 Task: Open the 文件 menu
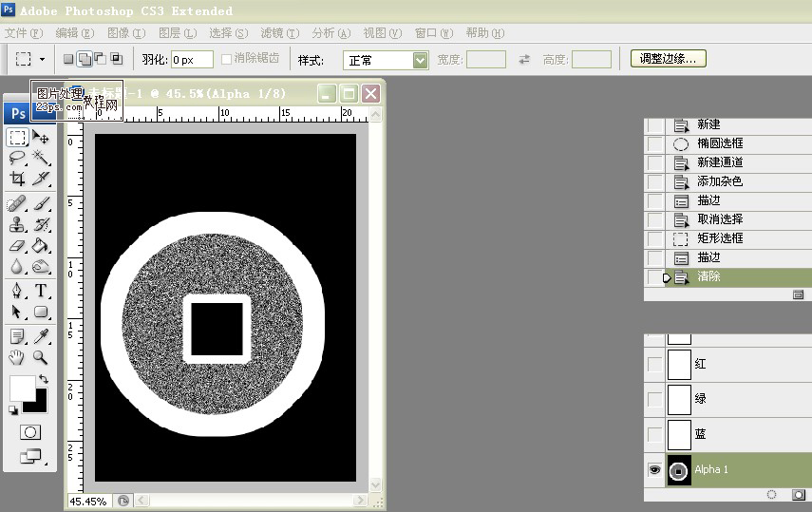(x=24, y=33)
